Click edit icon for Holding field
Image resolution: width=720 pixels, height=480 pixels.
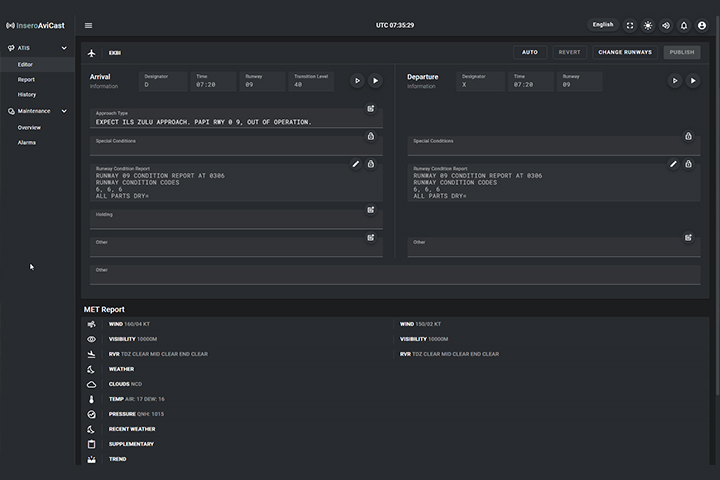pyautogui.click(x=370, y=210)
